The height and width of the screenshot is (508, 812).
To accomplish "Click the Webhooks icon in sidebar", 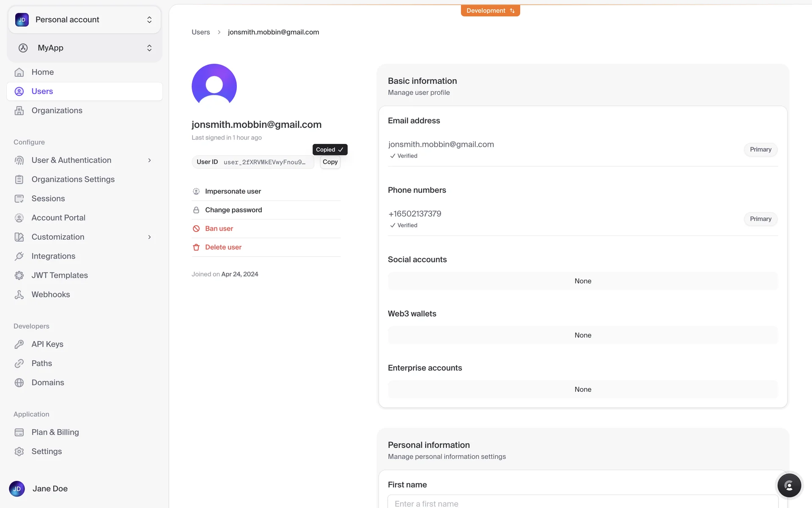I will [19, 295].
